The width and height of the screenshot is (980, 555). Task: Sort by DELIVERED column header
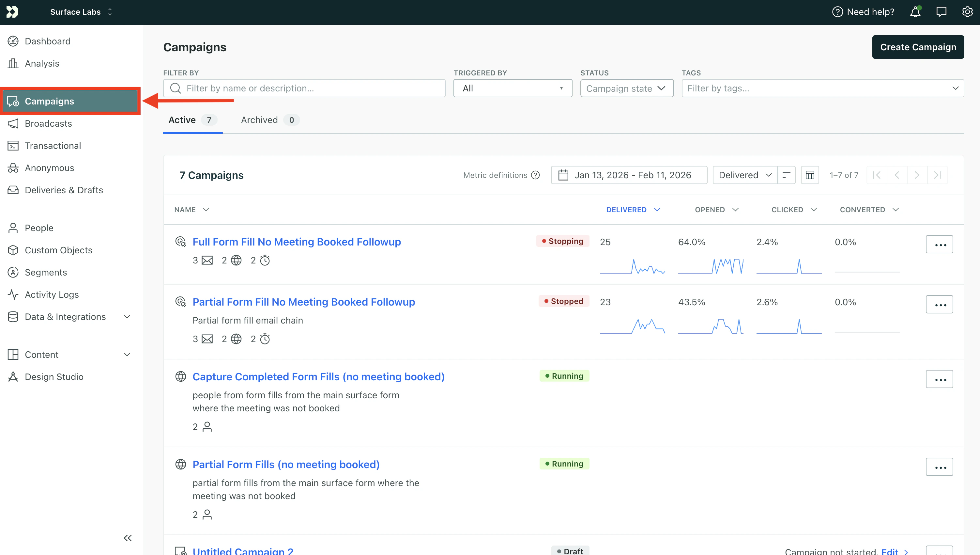[x=633, y=210]
